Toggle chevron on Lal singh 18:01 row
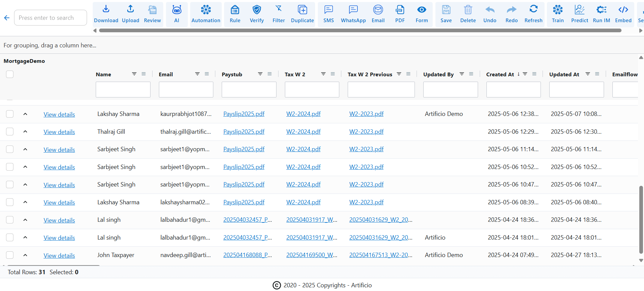The height and width of the screenshot is (291, 644). [25, 238]
